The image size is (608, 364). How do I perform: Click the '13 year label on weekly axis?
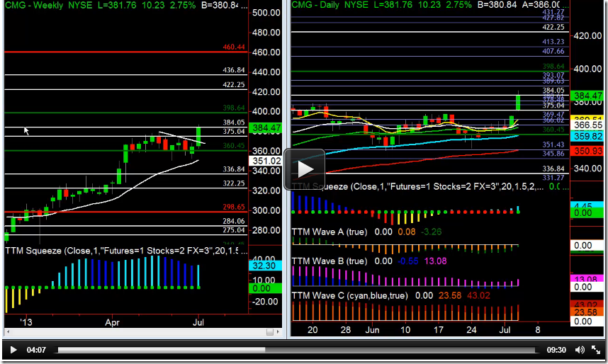tap(26, 322)
